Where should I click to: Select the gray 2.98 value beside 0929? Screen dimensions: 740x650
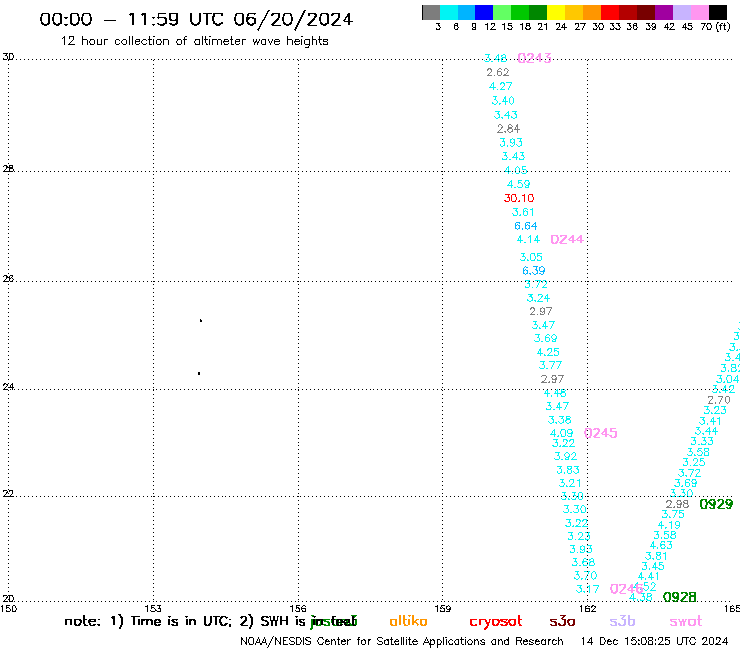pyautogui.click(x=678, y=504)
